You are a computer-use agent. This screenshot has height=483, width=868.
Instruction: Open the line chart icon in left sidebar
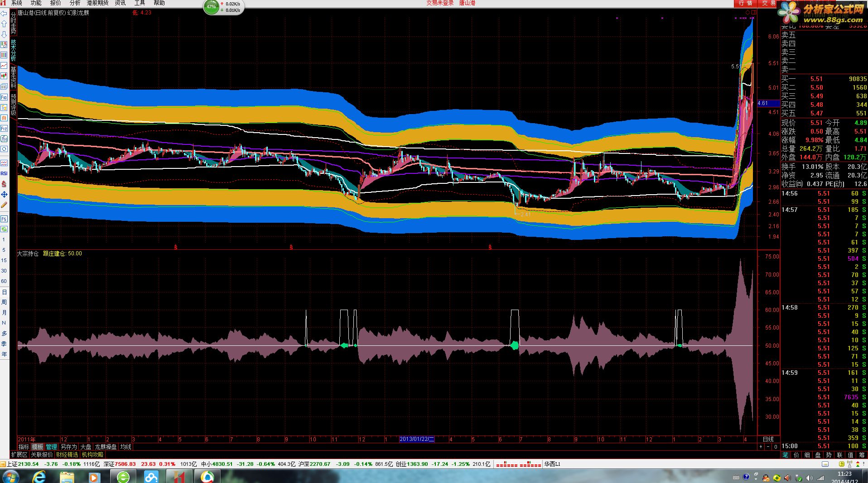(4, 66)
